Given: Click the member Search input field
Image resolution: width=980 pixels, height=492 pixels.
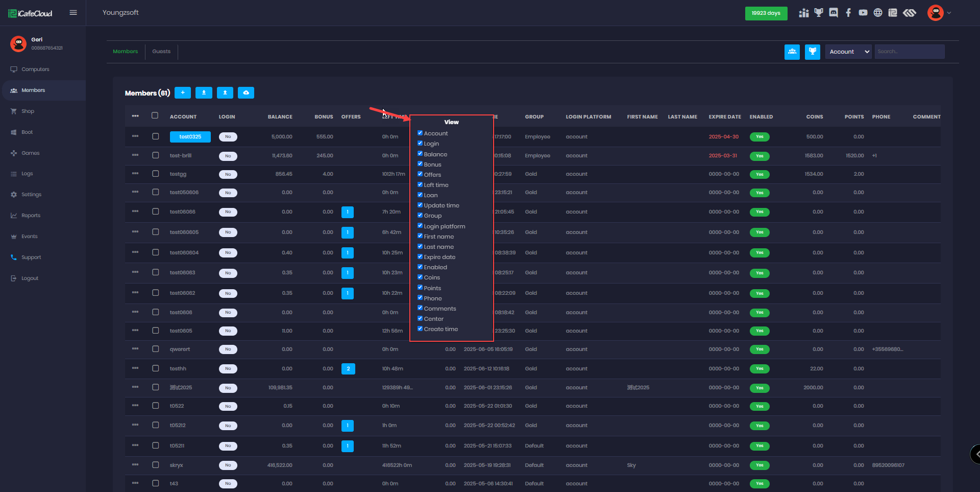Looking at the screenshot, I should coord(909,52).
